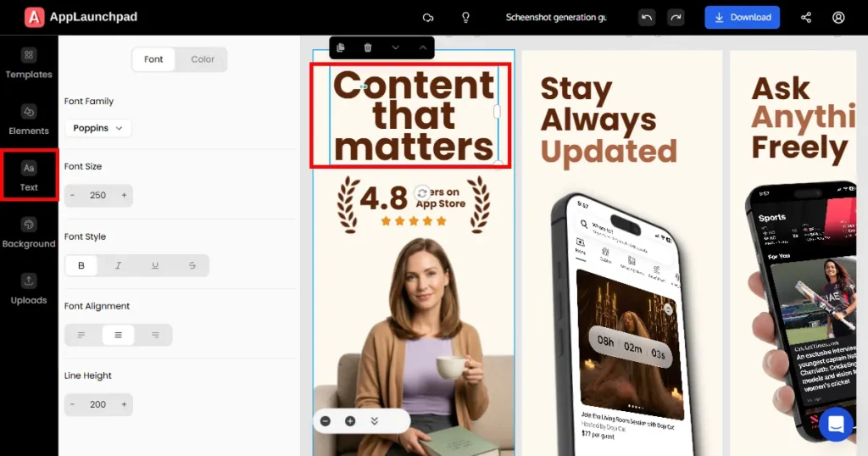
Task: Increase font size with plus
Action: click(124, 195)
